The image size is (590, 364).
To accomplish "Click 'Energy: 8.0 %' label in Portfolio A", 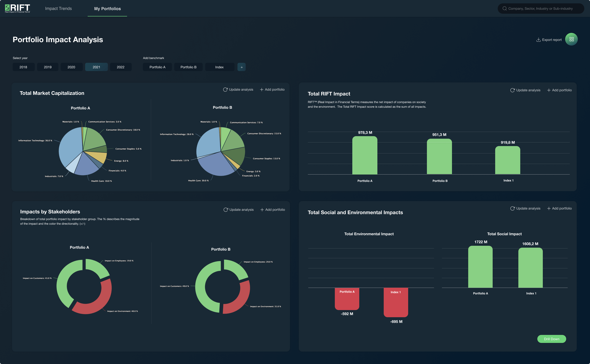I will coord(121,161).
